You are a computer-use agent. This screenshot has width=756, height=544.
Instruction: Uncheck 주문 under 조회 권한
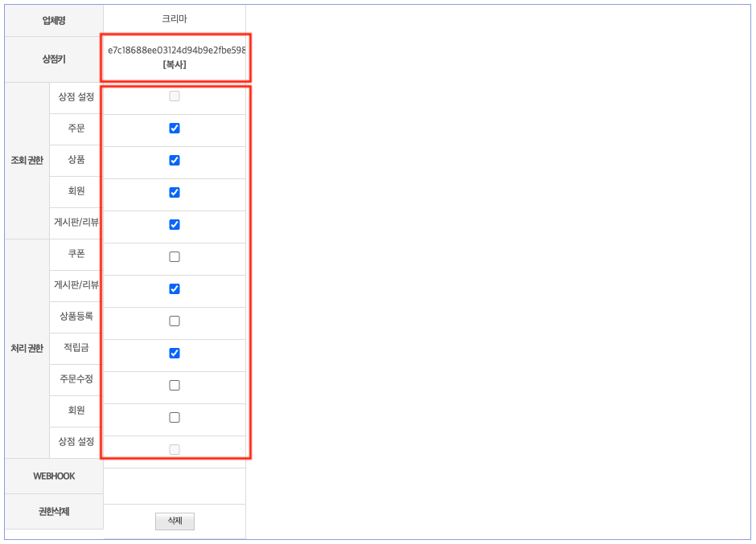click(175, 129)
